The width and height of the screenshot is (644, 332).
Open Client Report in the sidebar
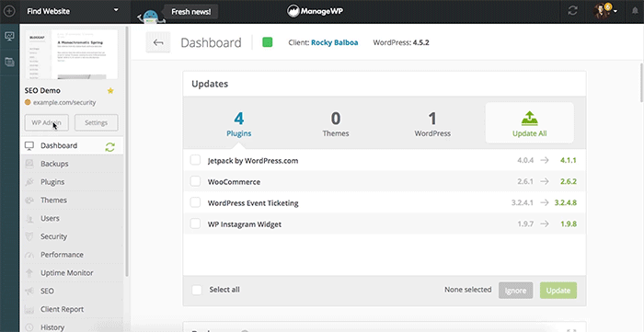(x=72, y=309)
